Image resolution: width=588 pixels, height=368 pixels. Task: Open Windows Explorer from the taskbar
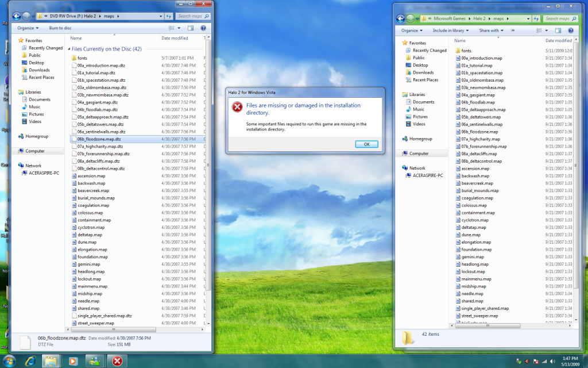(51, 361)
